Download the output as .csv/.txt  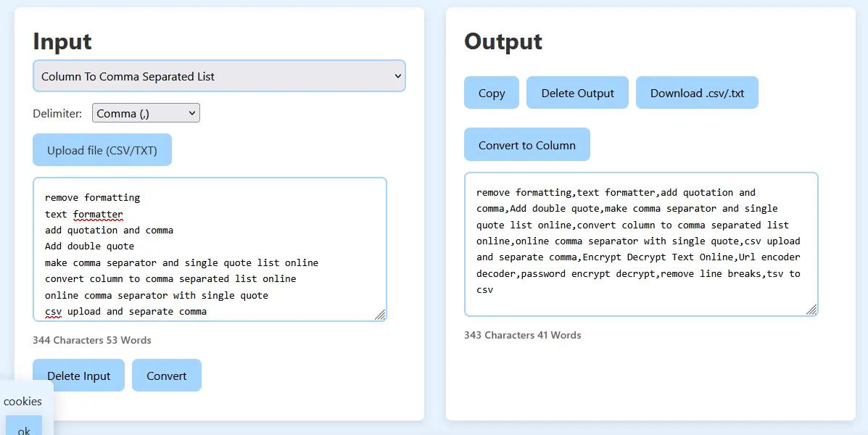click(697, 92)
